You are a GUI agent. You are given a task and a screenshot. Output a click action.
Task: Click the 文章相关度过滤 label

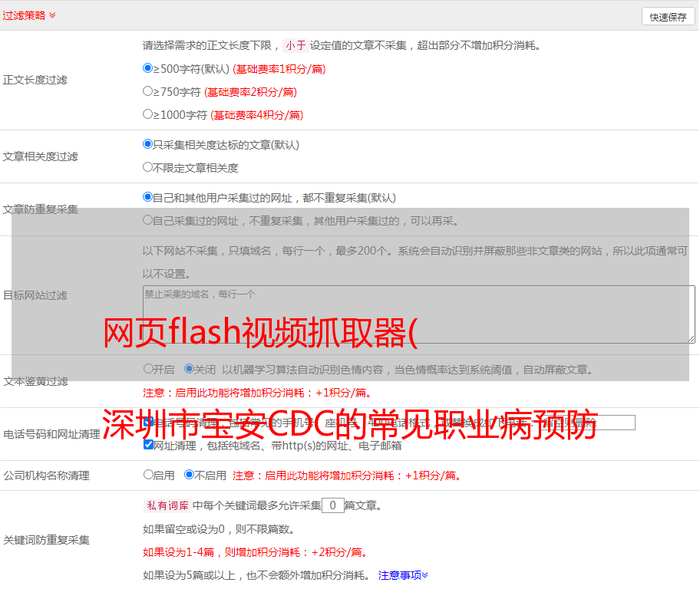[40, 156]
